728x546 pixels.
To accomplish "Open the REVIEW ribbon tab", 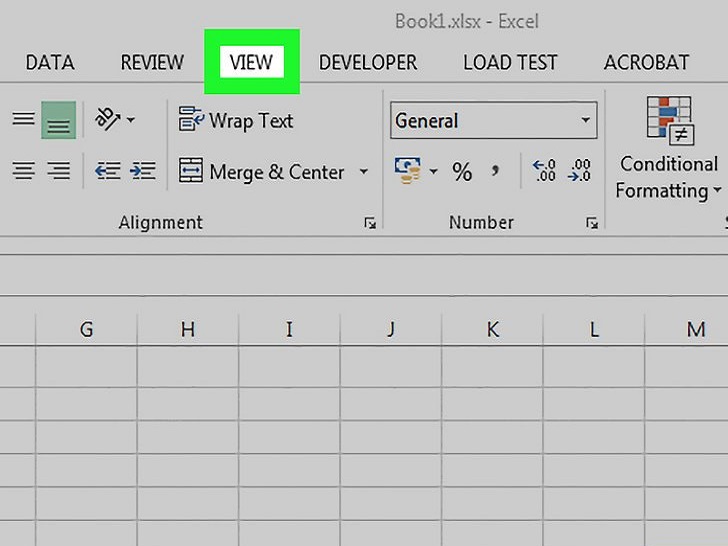I will click(152, 62).
